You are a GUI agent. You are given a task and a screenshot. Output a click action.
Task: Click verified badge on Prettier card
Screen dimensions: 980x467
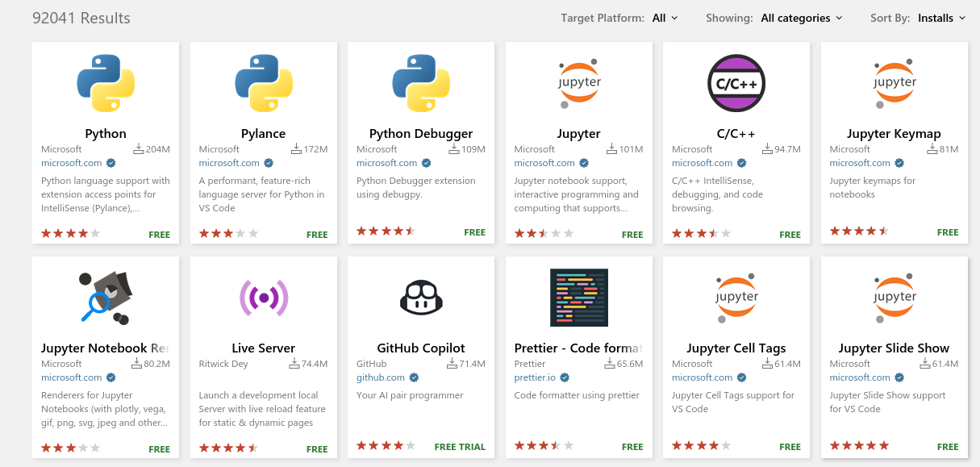coord(565,377)
